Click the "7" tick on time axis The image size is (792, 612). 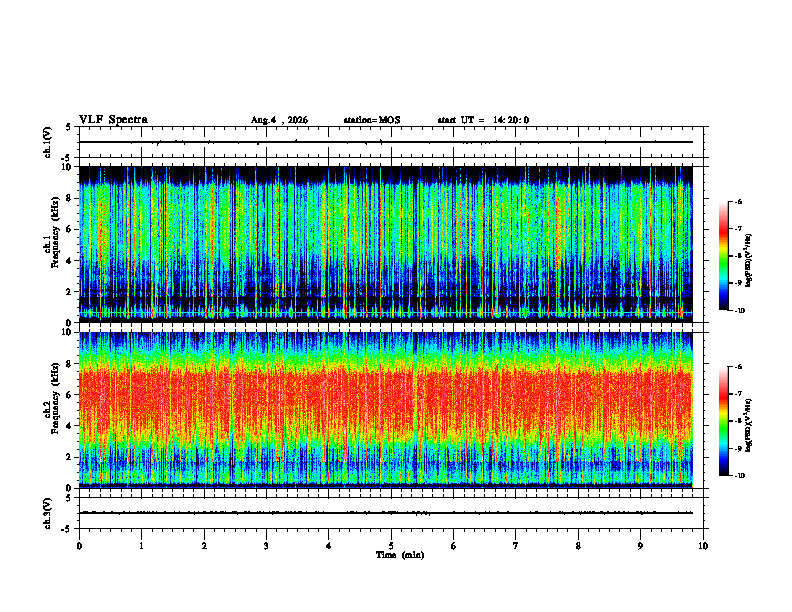tap(516, 546)
